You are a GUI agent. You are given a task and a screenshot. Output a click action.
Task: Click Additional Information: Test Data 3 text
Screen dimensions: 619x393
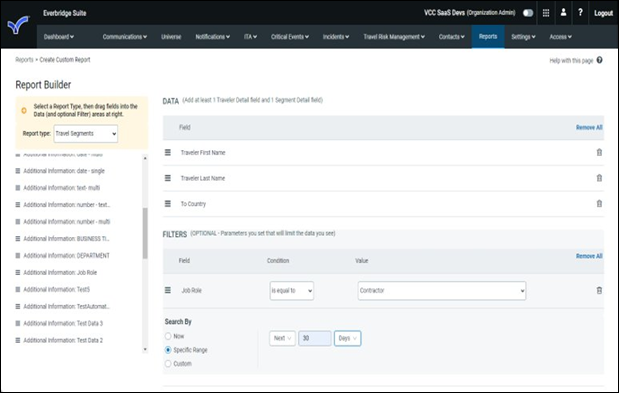(x=63, y=324)
